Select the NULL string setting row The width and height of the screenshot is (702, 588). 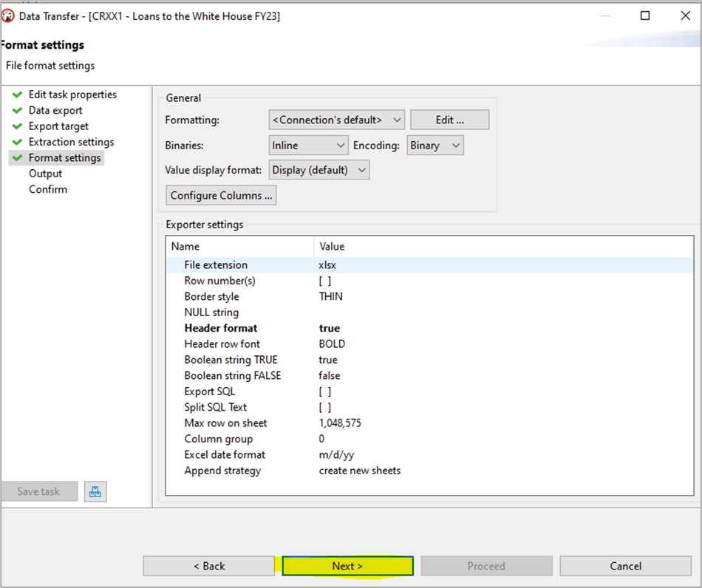coord(430,312)
